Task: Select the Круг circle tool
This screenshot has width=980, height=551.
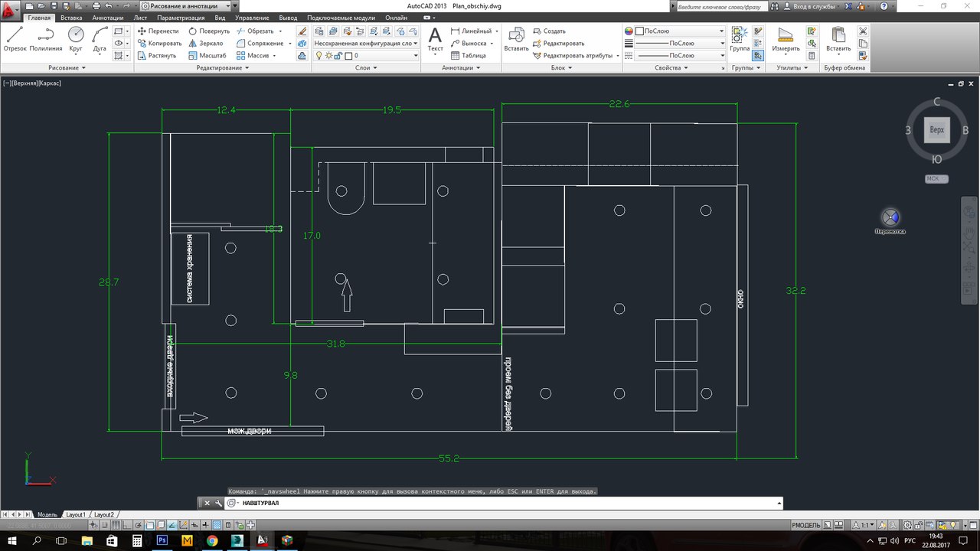Action: tap(76, 38)
